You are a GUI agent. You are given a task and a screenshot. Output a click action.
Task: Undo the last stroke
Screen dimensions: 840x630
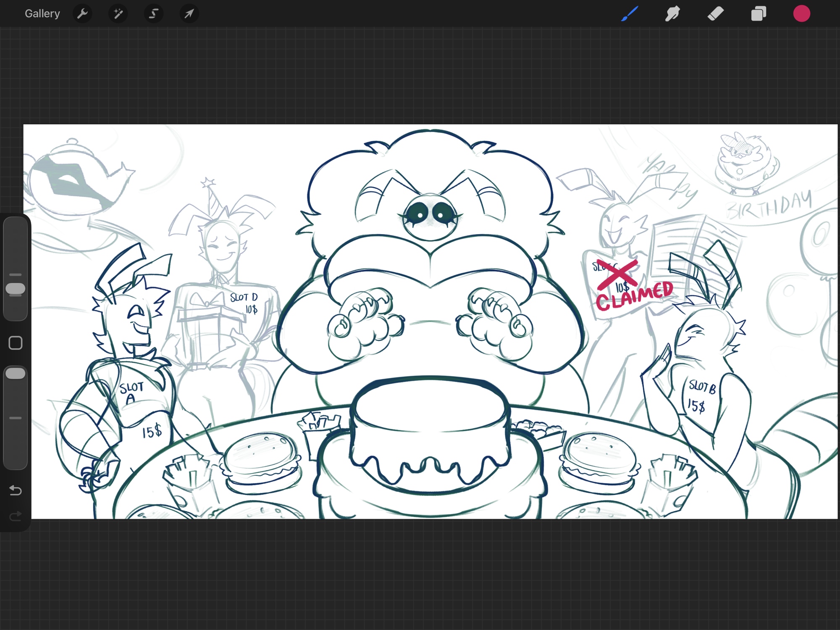16,490
